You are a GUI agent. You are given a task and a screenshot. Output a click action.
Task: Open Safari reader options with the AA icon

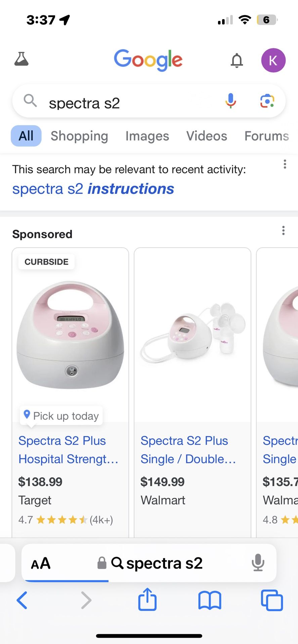pos(40,563)
